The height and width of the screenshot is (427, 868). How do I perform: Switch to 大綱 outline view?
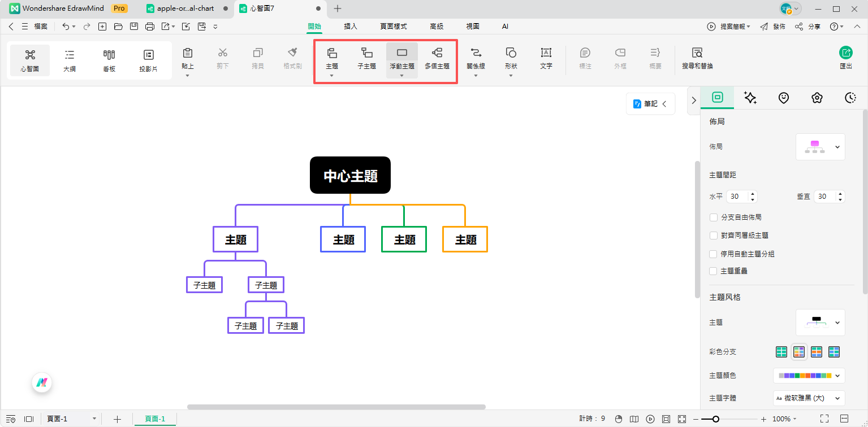(70, 60)
